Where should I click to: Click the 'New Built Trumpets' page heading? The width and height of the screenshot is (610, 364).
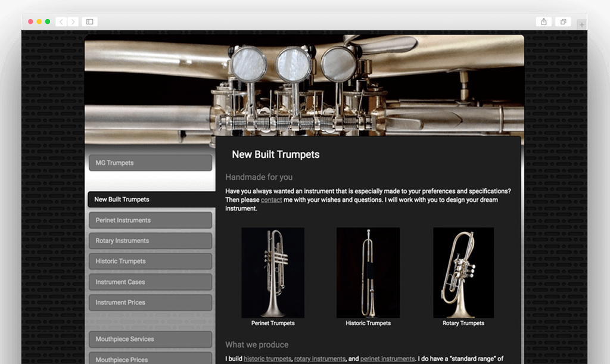tap(275, 155)
